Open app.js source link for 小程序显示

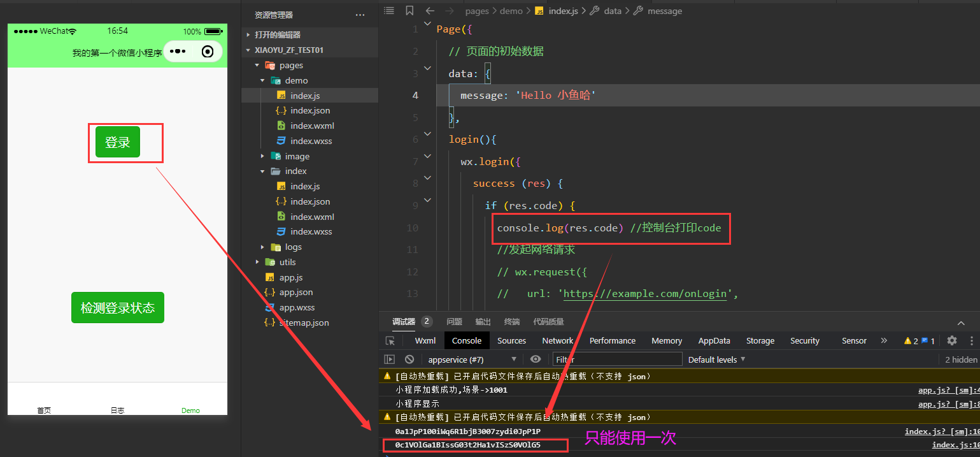coord(949,404)
